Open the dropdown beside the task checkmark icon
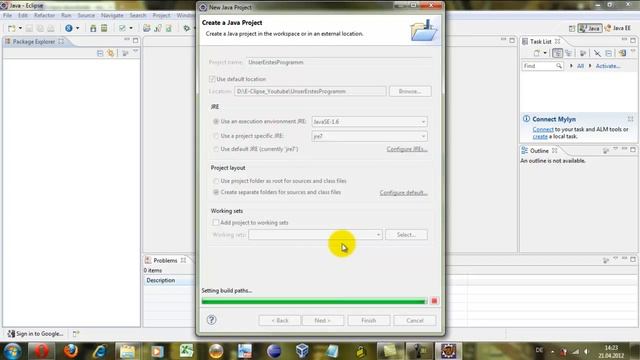 [131, 28]
